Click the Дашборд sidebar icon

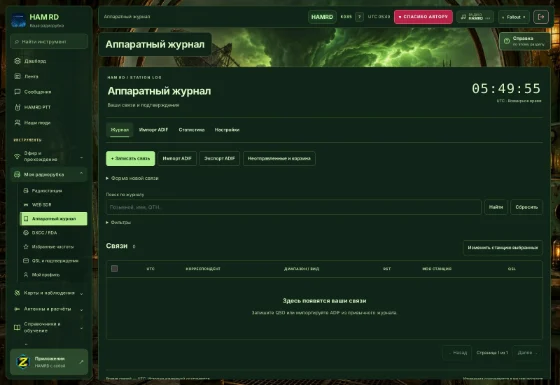pos(17,61)
